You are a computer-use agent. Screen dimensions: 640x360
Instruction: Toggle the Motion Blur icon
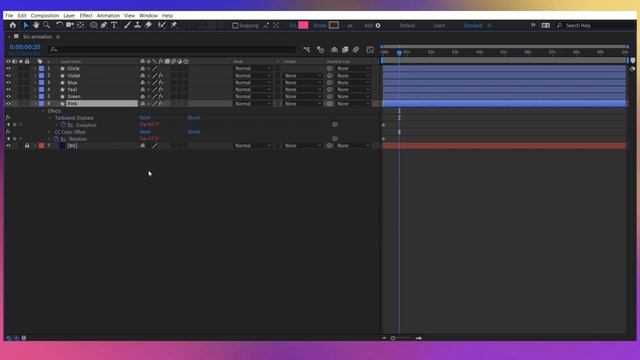point(356,50)
